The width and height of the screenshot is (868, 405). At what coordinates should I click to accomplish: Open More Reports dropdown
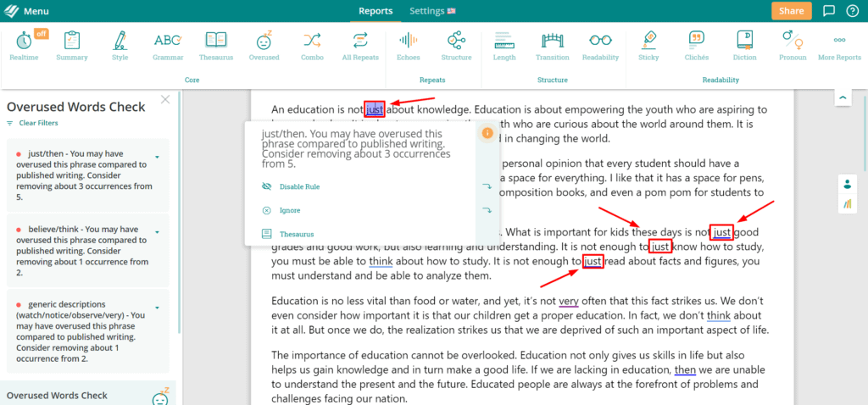(839, 45)
